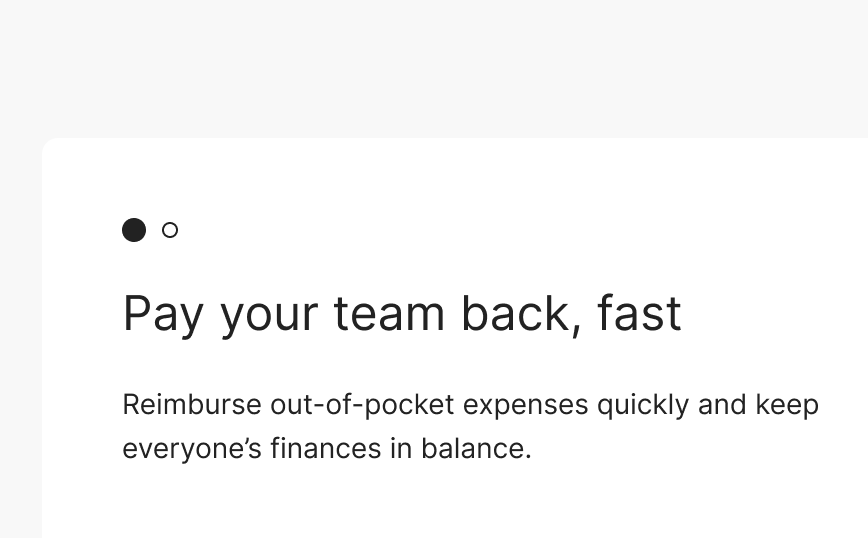The height and width of the screenshot is (538, 868).
Task: Click the word "fast" in the heading
Action: coord(639,313)
